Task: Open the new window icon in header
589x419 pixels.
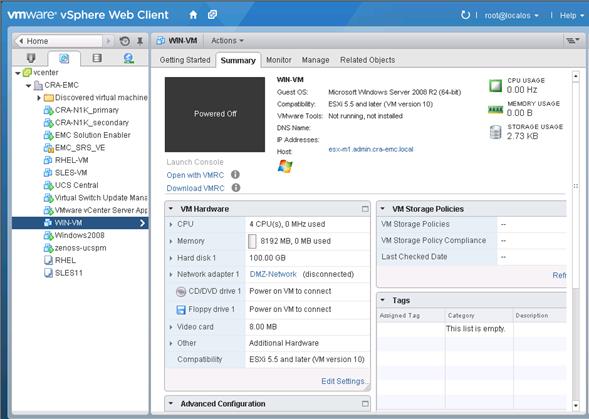Action: click(212, 15)
